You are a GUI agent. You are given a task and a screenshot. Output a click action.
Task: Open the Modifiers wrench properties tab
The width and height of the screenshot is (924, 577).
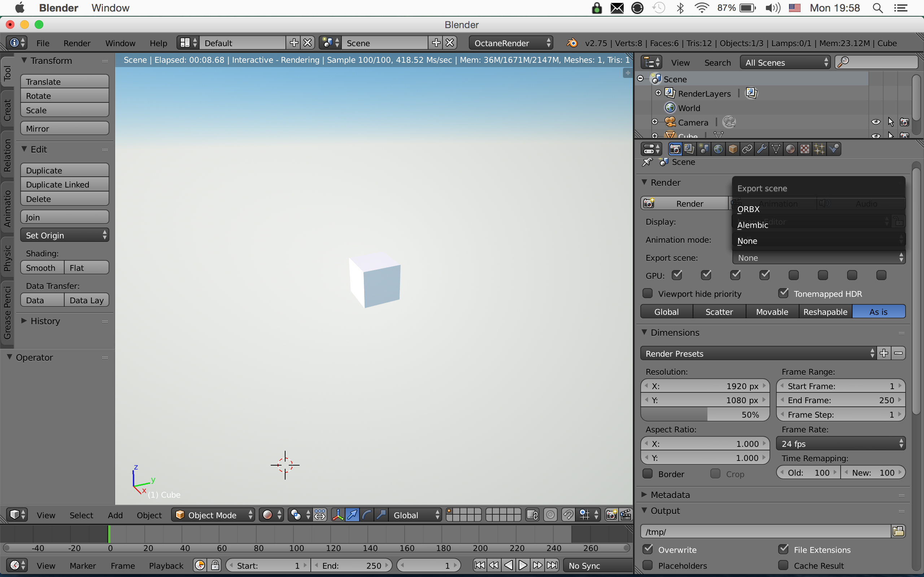click(761, 149)
